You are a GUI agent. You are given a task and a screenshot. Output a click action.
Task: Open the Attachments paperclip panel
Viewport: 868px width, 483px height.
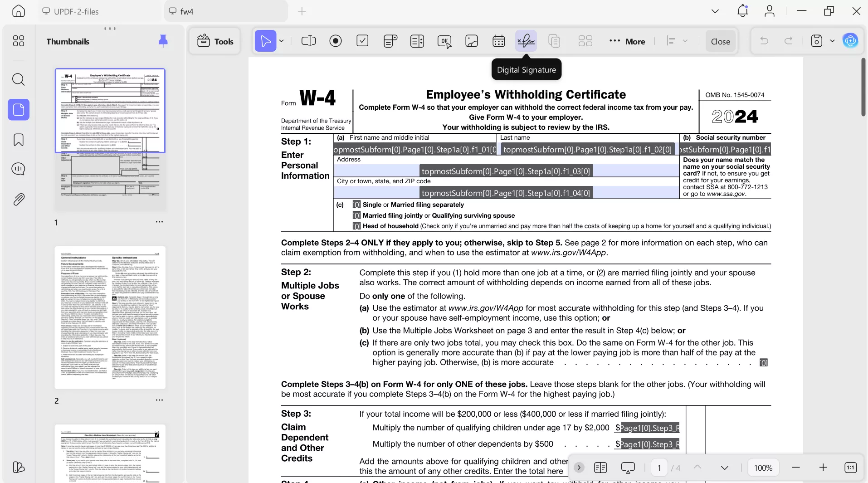pos(19,199)
